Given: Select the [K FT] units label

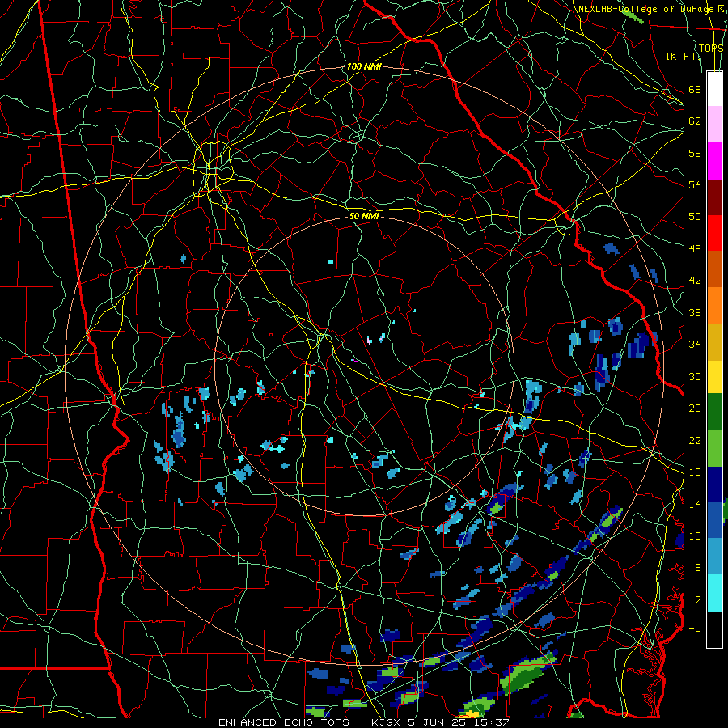Looking at the screenshot, I should (684, 56).
